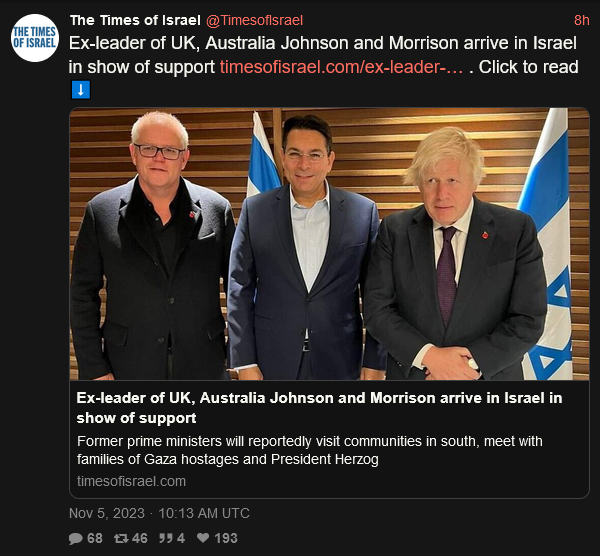Click the article description about former prime ministers

click(310, 450)
